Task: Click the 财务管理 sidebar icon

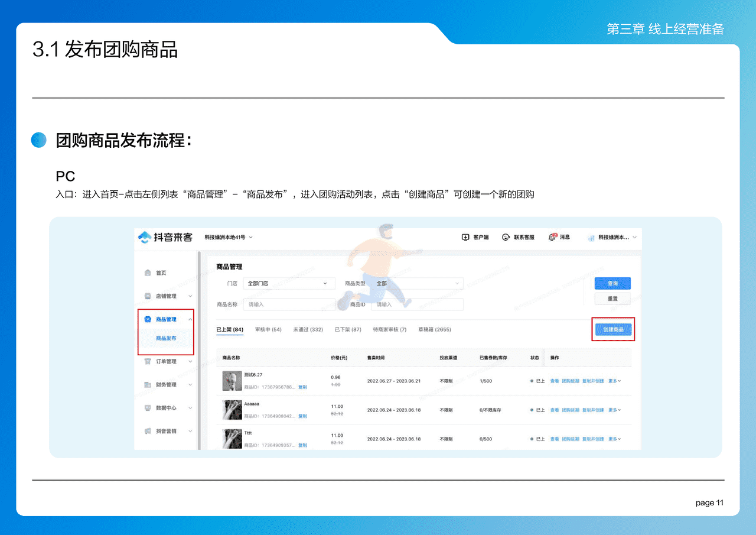Action: [x=148, y=385]
